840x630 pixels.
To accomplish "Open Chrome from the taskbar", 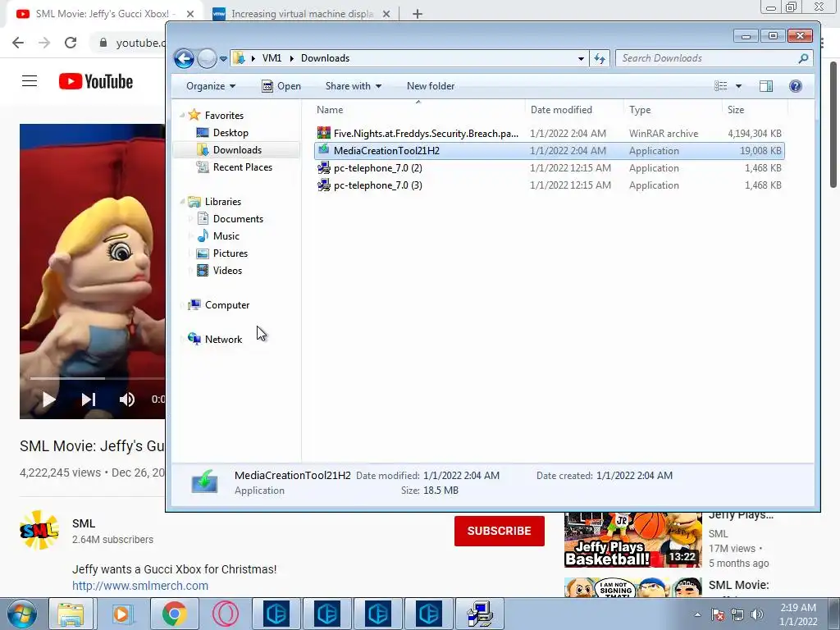I will pos(175,614).
